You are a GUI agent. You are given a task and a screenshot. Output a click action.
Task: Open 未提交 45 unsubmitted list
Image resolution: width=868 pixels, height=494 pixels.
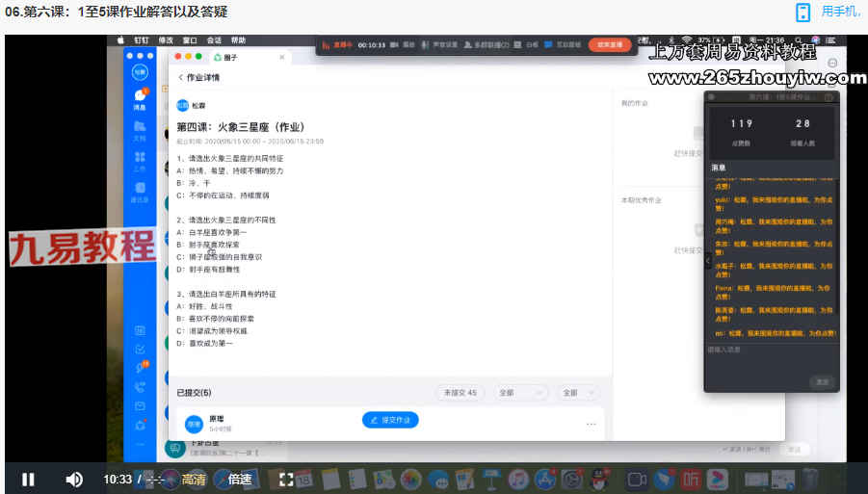tap(461, 393)
